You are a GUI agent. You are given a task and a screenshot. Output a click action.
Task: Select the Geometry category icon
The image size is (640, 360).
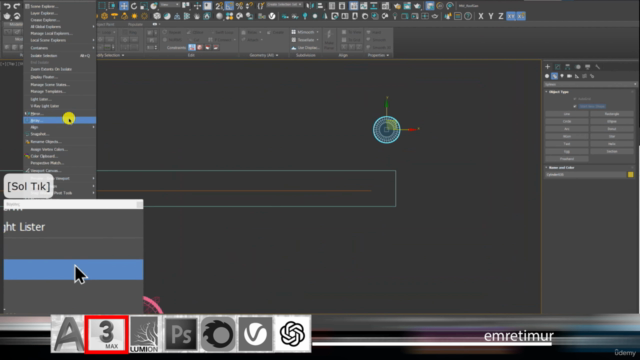[x=547, y=76]
